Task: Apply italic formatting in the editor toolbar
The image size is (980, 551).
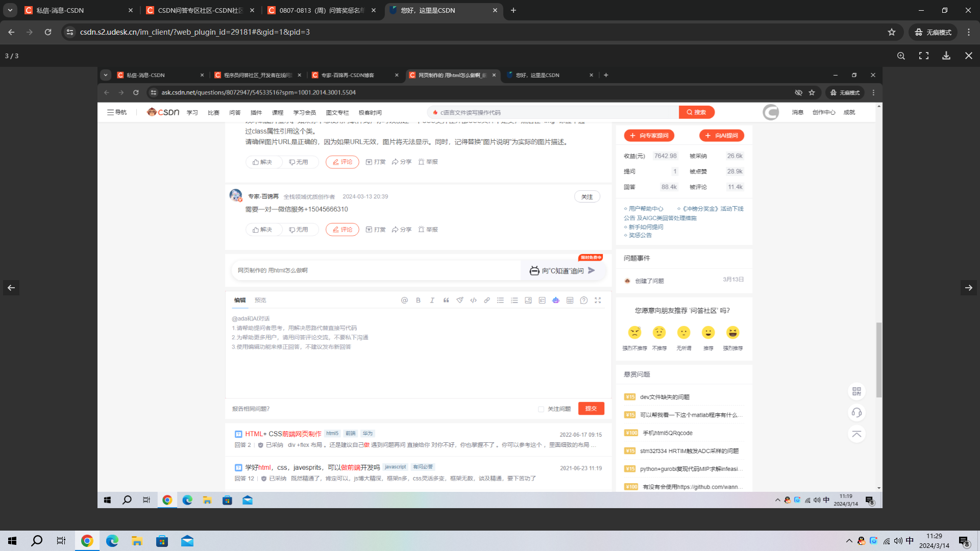Action: pyautogui.click(x=432, y=300)
